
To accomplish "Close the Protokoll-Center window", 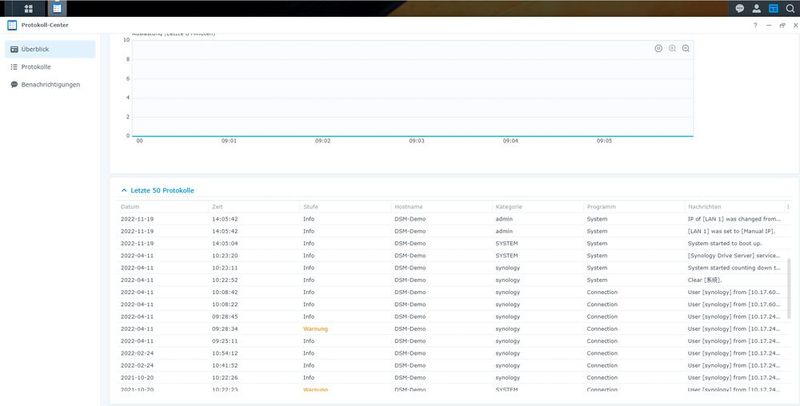I will click(x=795, y=26).
